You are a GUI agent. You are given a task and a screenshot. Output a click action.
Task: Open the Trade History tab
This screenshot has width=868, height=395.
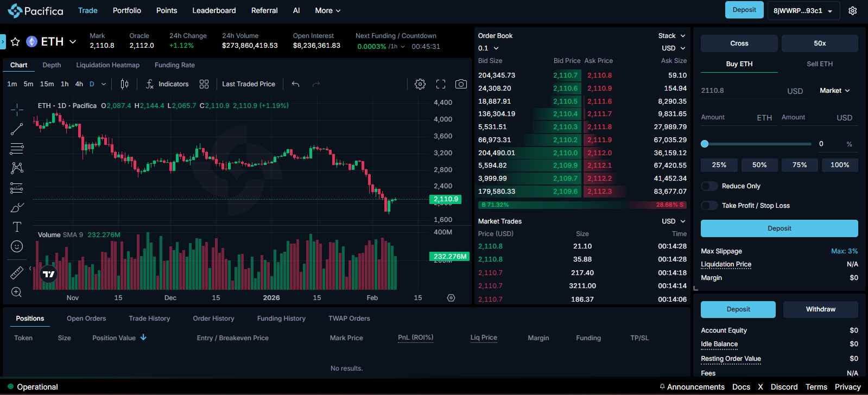click(149, 318)
